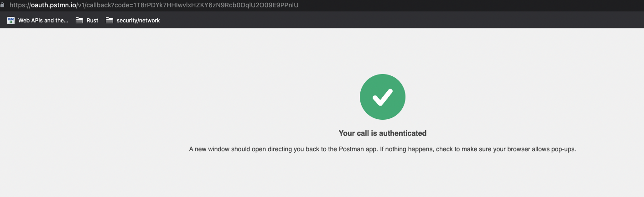Image resolution: width=644 pixels, height=197 pixels.
Task: Click the 'A new window should open' message
Action: pyautogui.click(x=383, y=149)
